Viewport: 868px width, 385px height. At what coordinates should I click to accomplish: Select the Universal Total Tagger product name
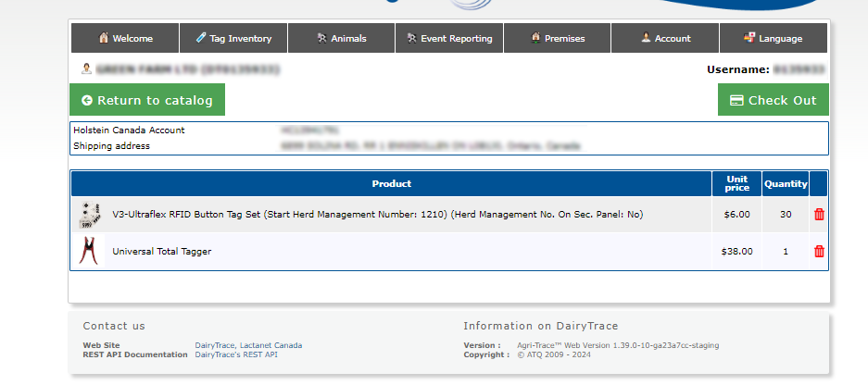161,252
